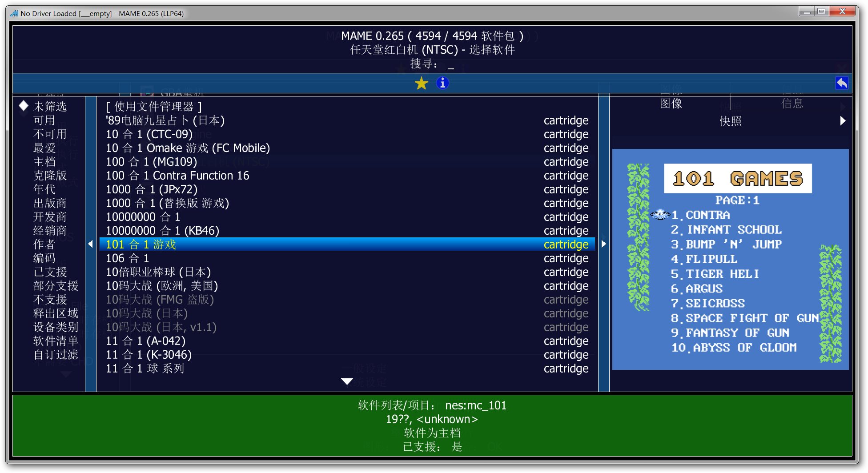
Task: Select the 编码 filter
Action: tap(44, 258)
